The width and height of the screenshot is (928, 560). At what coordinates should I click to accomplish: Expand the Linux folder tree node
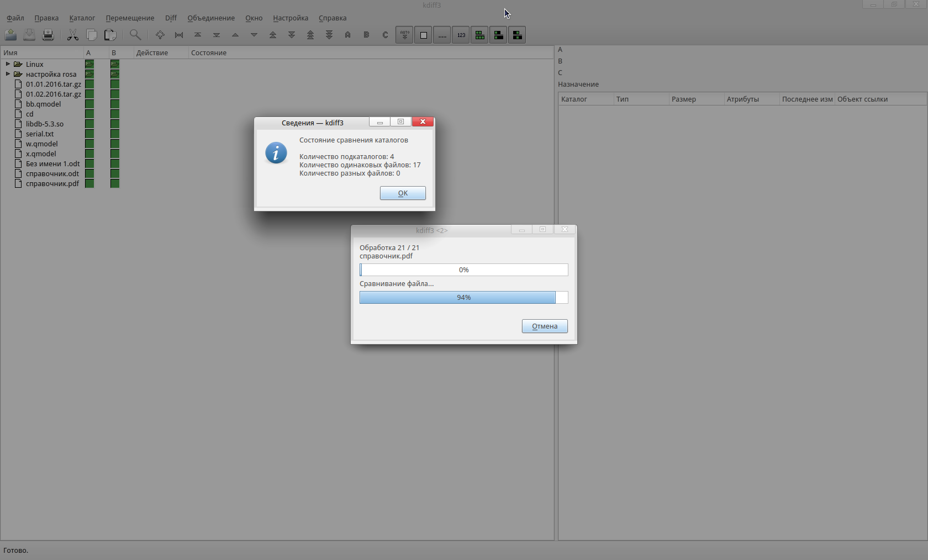tap(8, 64)
